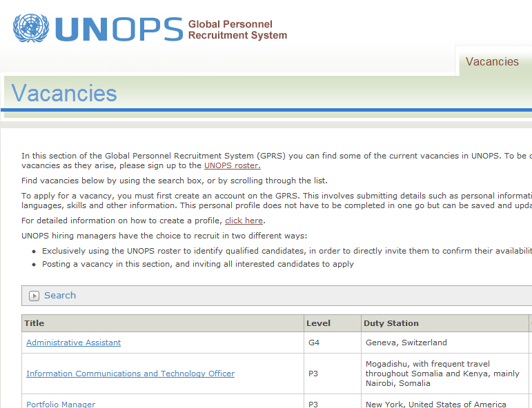This screenshot has width=532, height=408.
Task: Sort the table by the Title column header
Action: 35,323
